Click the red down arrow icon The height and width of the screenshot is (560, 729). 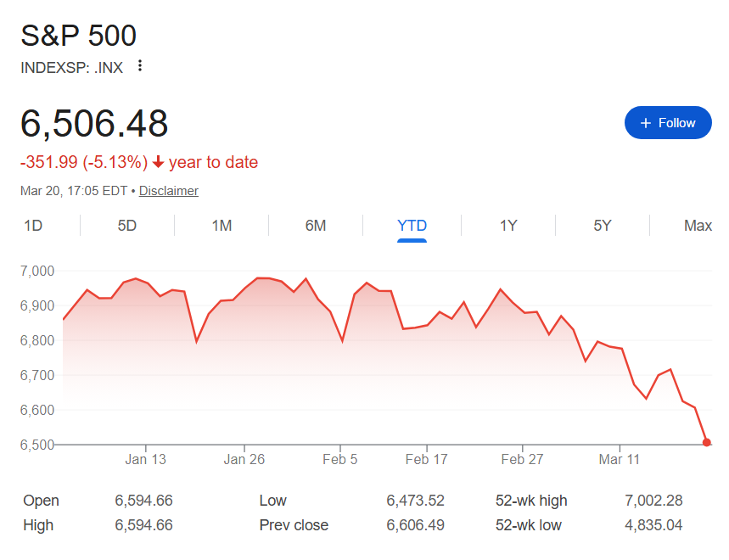tap(159, 162)
